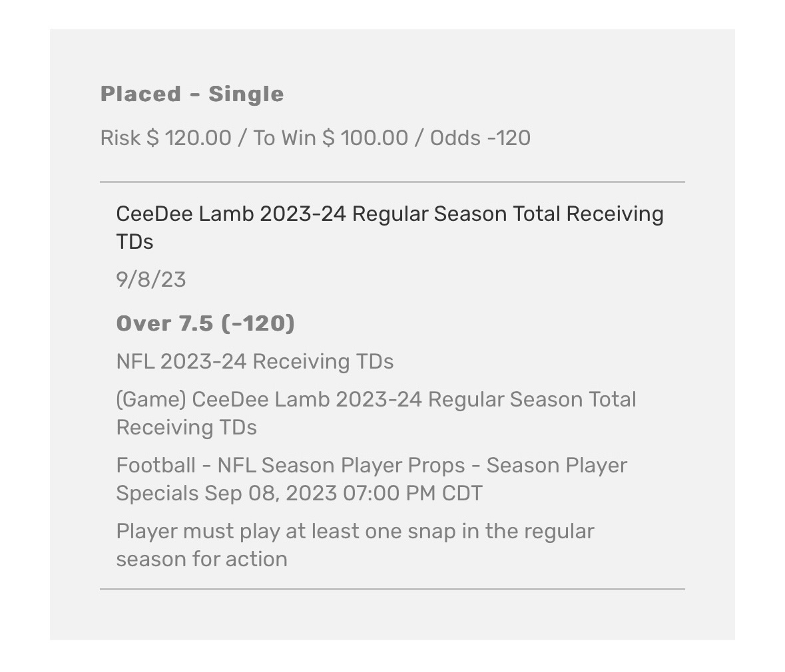The height and width of the screenshot is (672, 785).
Task: Click the Season Player Specials text
Action: coord(557,465)
